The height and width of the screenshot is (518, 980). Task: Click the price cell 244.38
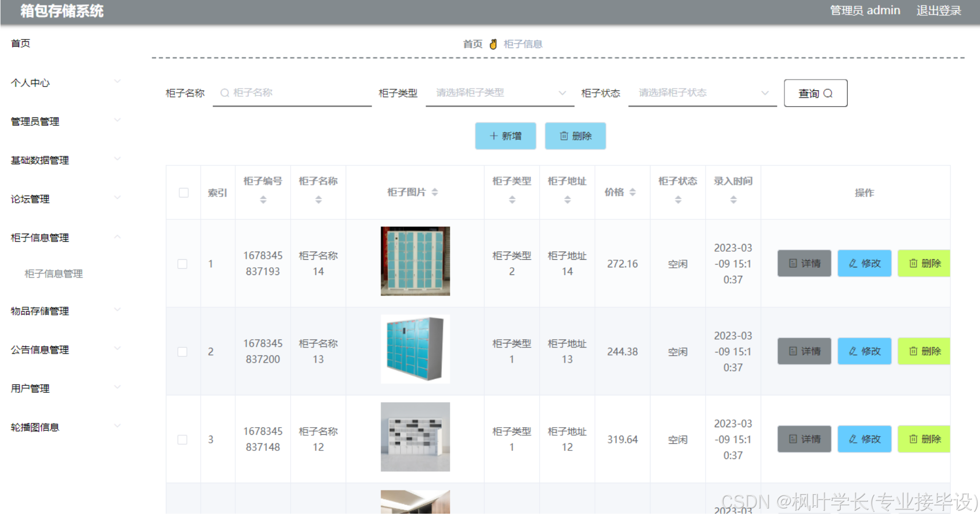click(622, 352)
